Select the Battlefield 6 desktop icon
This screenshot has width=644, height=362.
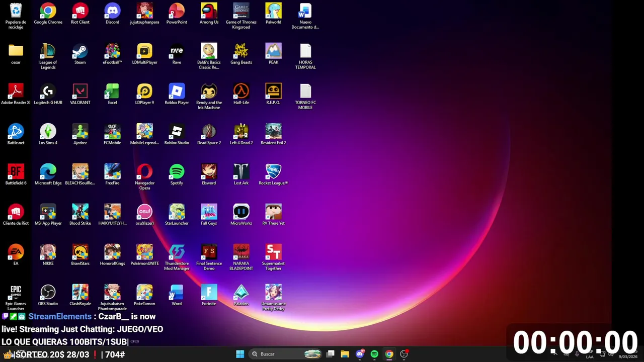click(16, 175)
